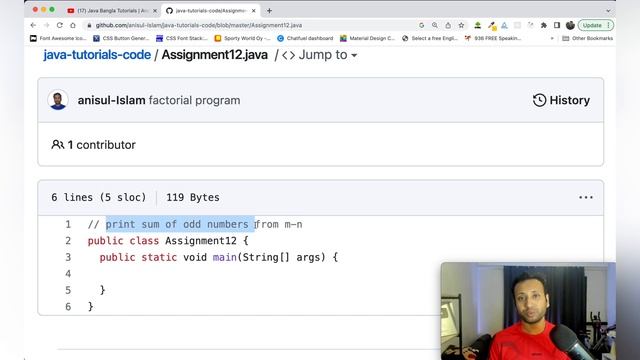Click the zoom magnifier icon in address bar
The width and height of the screenshot is (640, 360).
click(x=435, y=25)
